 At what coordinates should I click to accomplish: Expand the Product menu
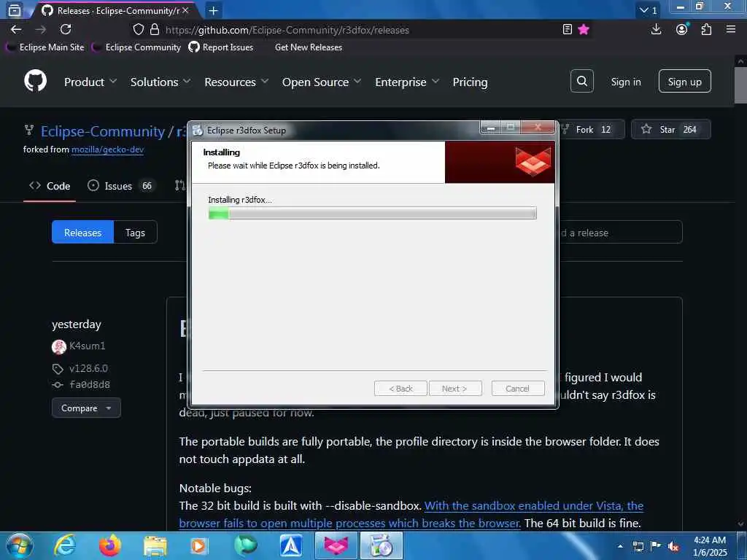90,82
